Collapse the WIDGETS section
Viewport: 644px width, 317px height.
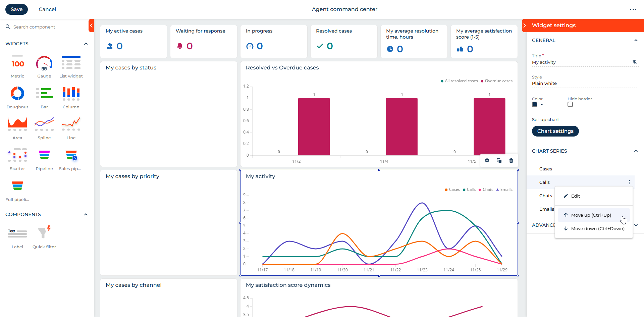[x=86, y=44]
